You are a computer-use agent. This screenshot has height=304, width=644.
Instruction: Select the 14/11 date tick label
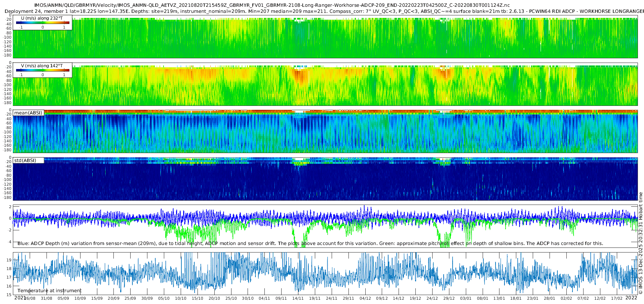(298, 299)
